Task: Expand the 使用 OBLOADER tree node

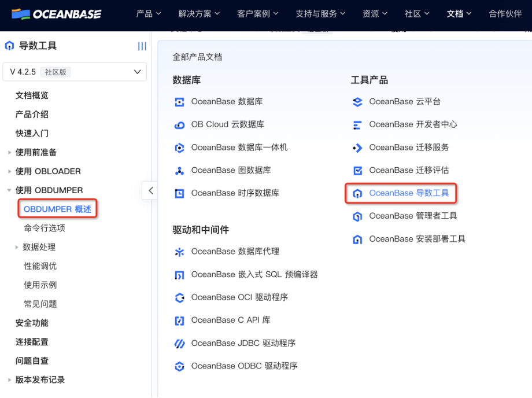Action: [x=9, y=172]
